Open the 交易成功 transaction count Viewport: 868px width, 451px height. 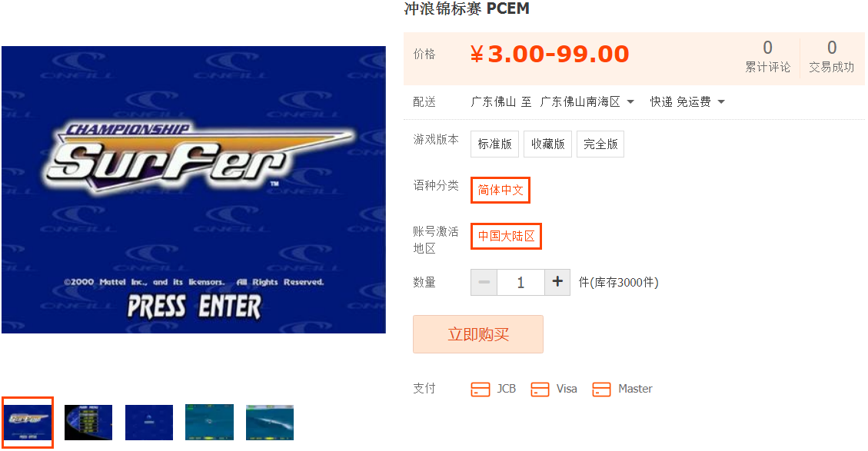pos(831,57)
